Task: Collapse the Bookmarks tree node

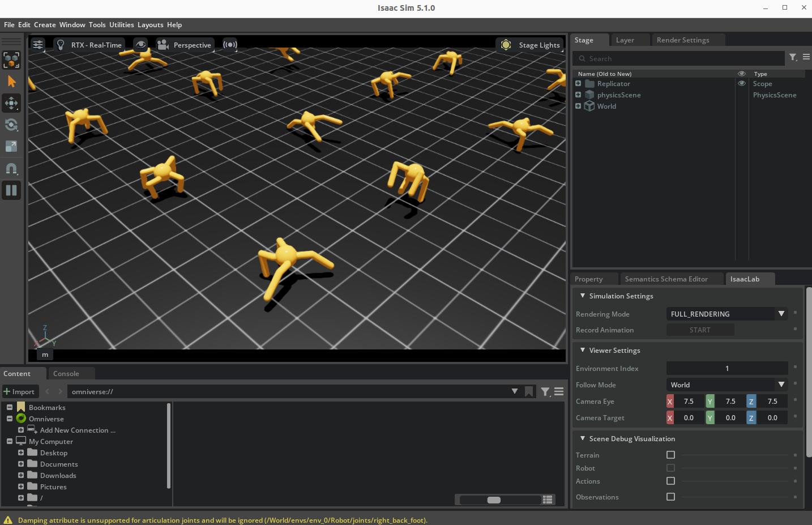Action: pos(10,407)
